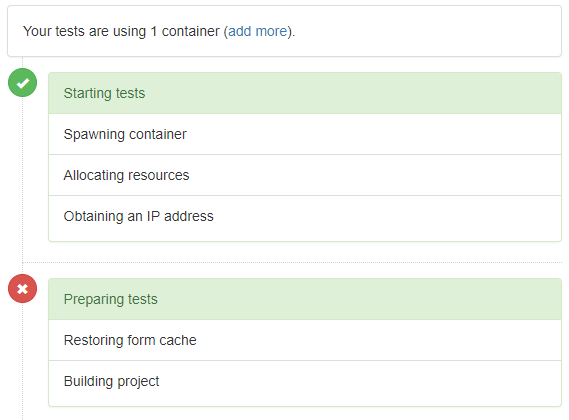
Task: Click the "Starting tests" title text
Action: coord(104,93)
